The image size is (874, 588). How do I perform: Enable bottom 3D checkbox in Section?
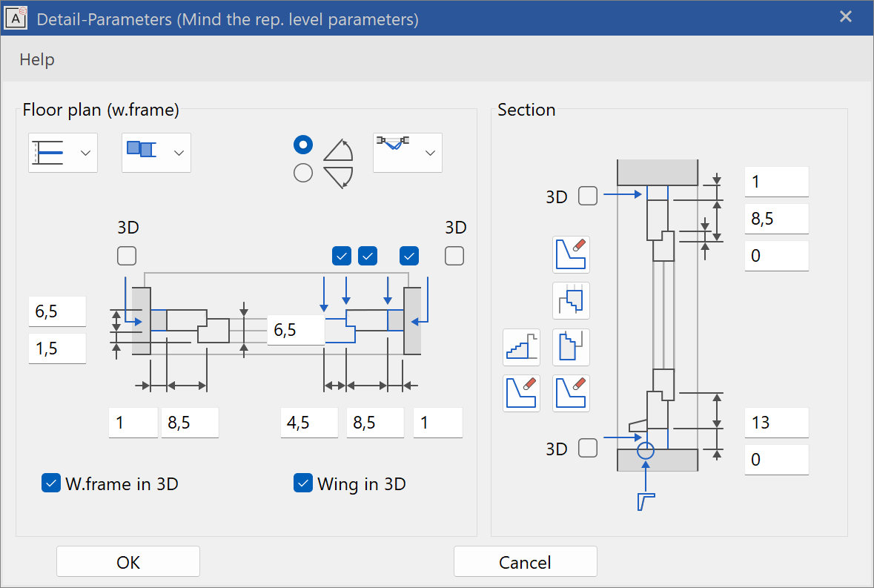point(588,448)
